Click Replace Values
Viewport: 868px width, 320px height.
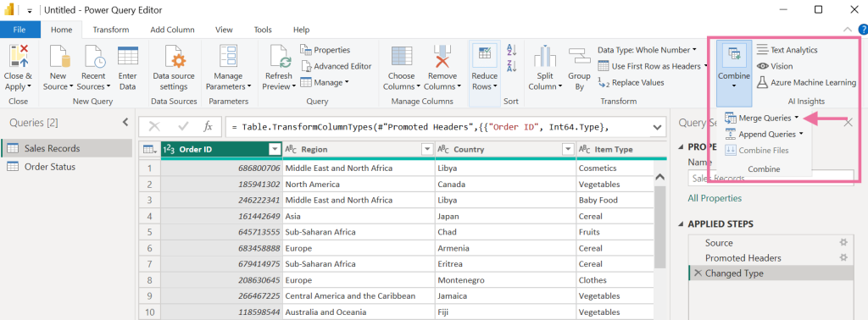click(x=631, y=82)
